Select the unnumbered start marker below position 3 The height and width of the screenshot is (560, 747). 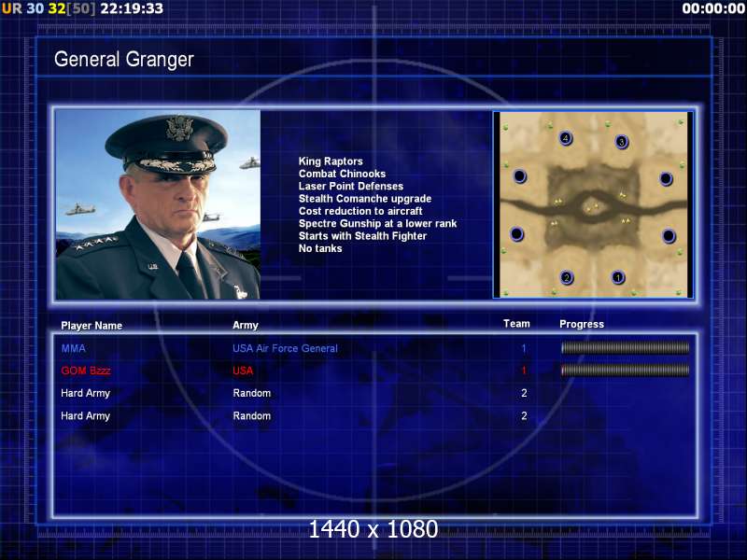[x=666, y=179]
